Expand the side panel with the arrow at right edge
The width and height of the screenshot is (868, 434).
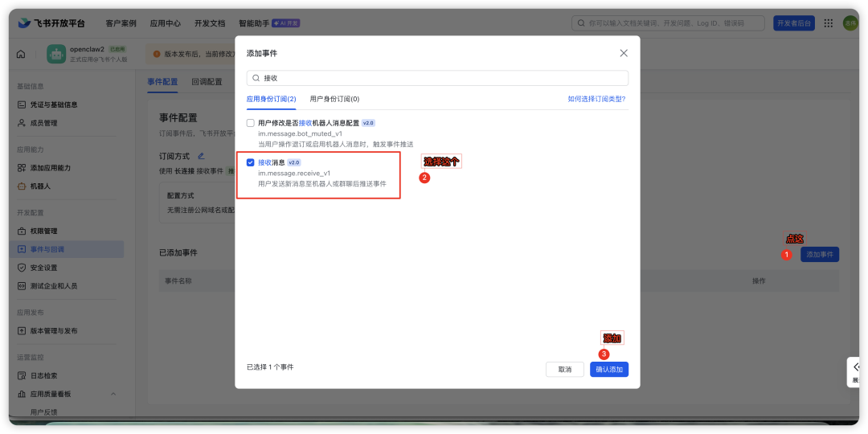tap(856, 367)
